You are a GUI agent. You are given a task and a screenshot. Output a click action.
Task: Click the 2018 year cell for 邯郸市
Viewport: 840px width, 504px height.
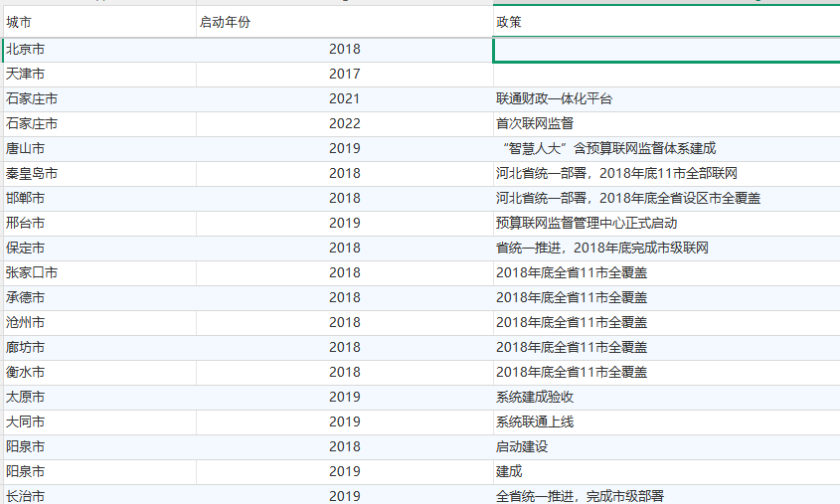[345, 199]
